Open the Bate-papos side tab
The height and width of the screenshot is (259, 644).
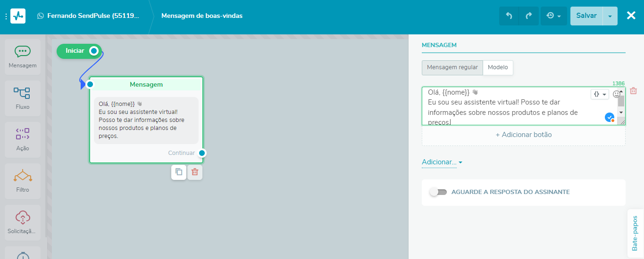click(x=635, y=234)
